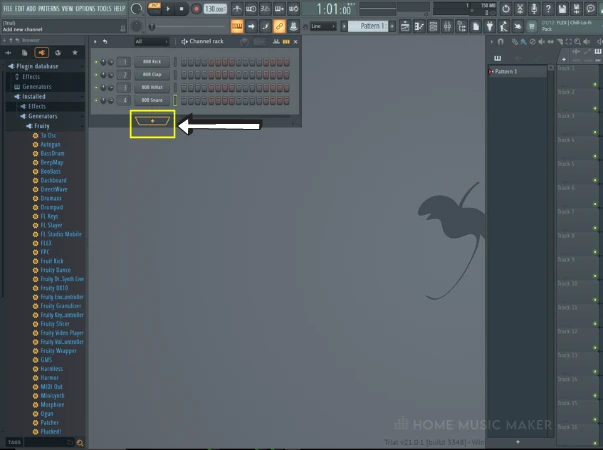Toggle the 3.2.1 countdown icon

(265, 8)
